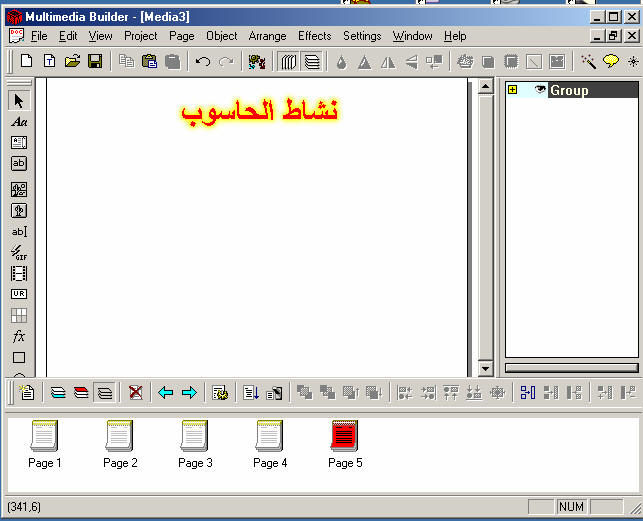Select the arrow pointer tool
Image resolution: width=643 pixels, height=521 pixels.
pos(19,101)
